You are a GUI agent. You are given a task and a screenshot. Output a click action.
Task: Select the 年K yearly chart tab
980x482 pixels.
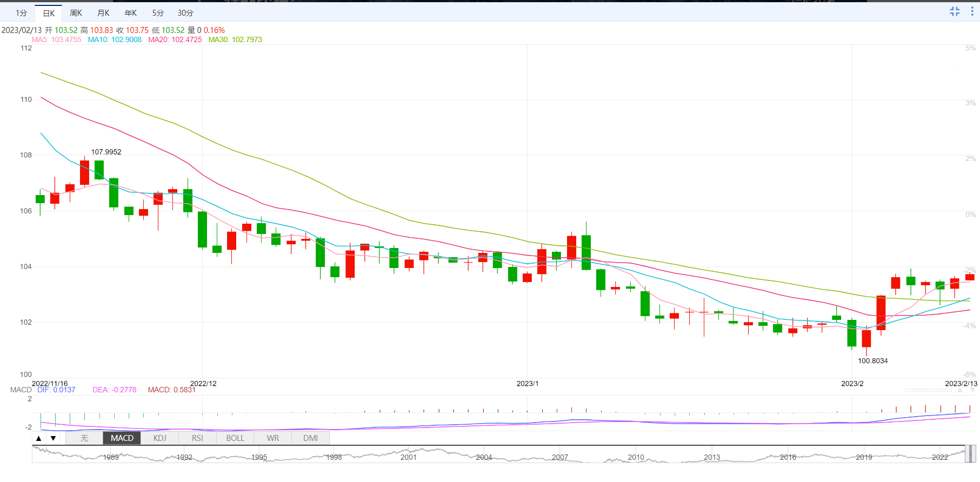131,13
